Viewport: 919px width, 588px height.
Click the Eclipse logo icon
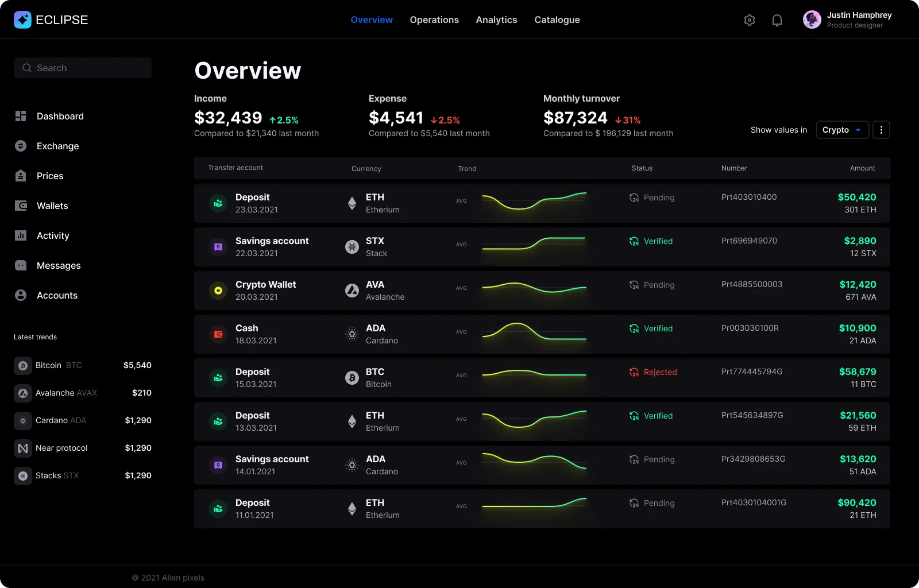pyautogui.click(x=22, y=20)
